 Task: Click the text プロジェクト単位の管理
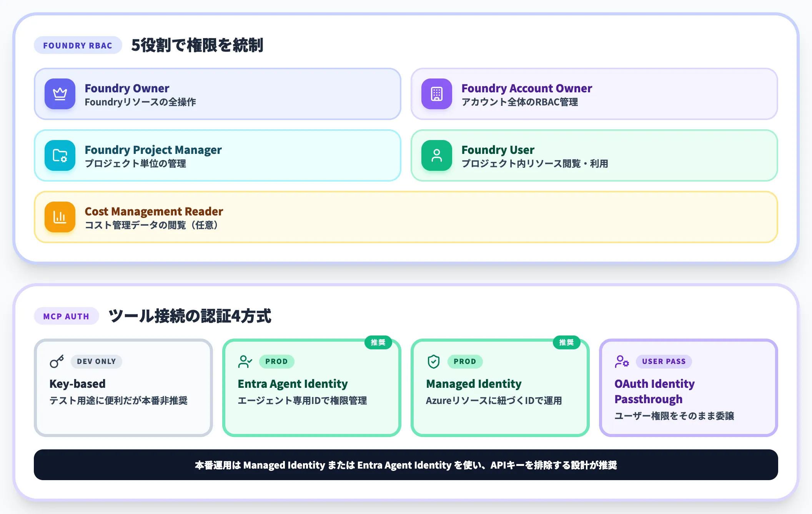(x=135, y=164)
